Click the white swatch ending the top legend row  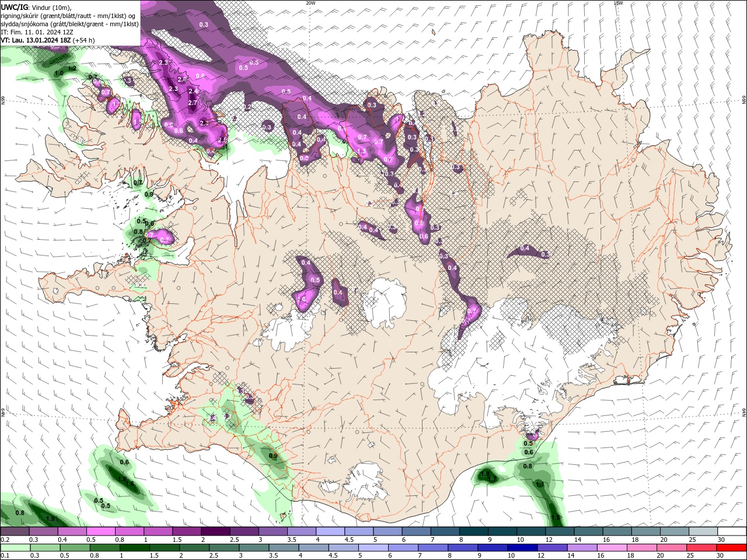pos(732,531)
